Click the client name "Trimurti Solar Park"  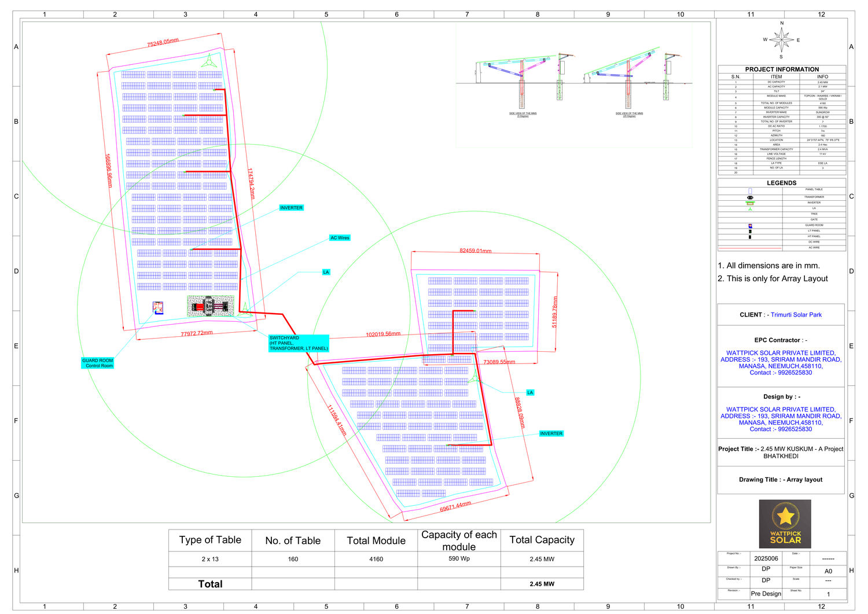click(x=796, y=315)
